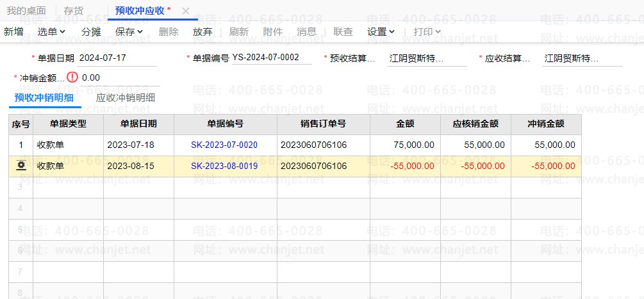Image resolution: width=644 pixels, height=299 pixels.
Task: Click -55,000.00 in the 金额 column
Action: [413, 166]
